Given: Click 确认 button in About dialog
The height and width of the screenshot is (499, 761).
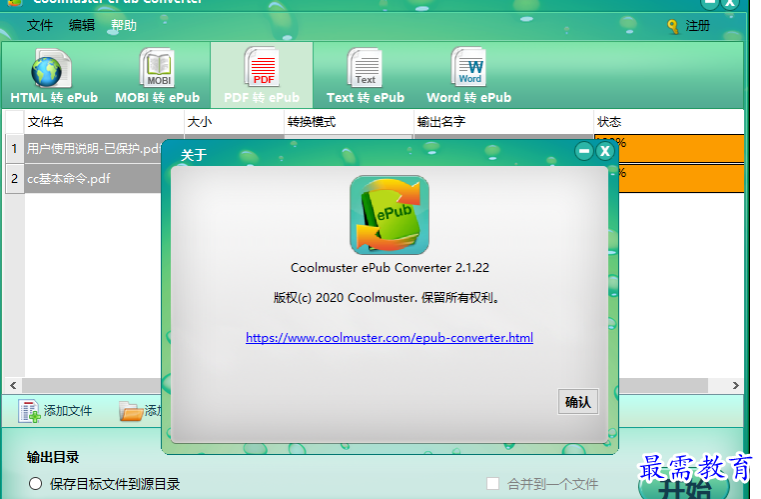Looking at the screenshot, I should (578, 401).
